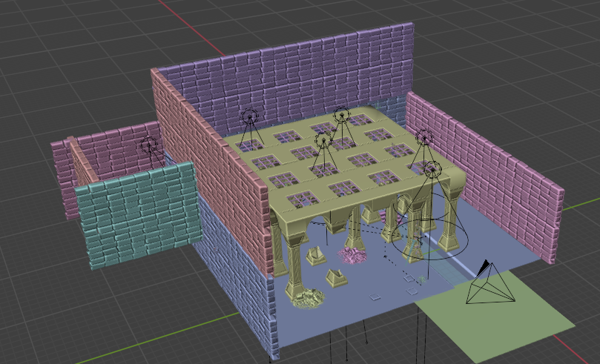The width and height of the screenshot is (600, 364).
Task: Select the lamp at the roof's back center
Action: tap(341, 114)
